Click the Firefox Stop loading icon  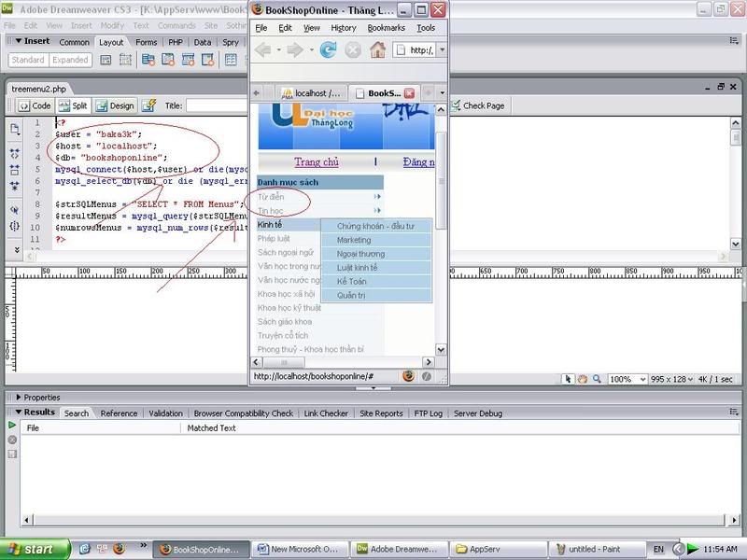(x=353, y=49)
